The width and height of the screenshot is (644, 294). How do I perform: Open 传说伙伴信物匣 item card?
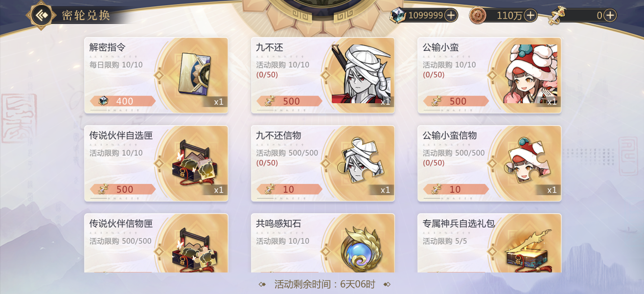coord(156,243)
